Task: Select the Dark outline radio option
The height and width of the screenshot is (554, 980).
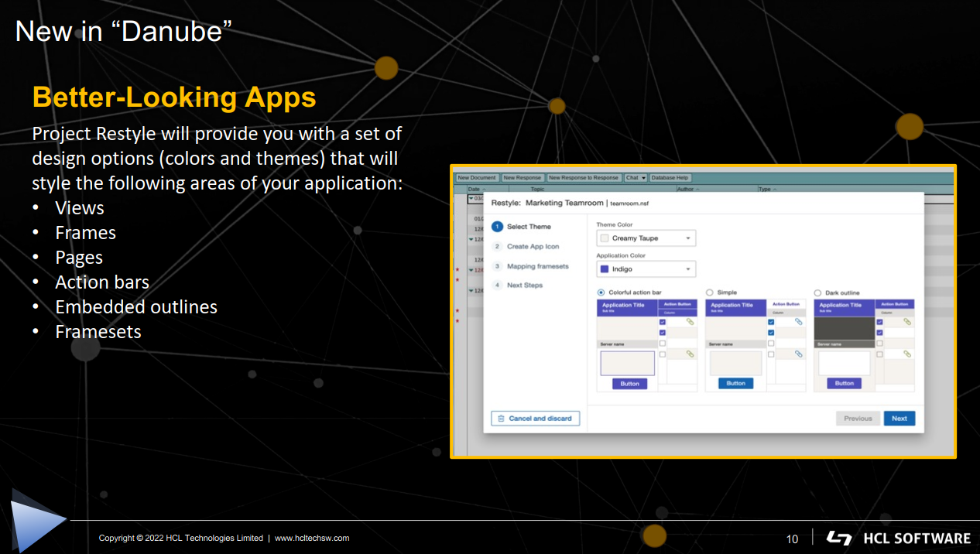Action: (818, 292)
